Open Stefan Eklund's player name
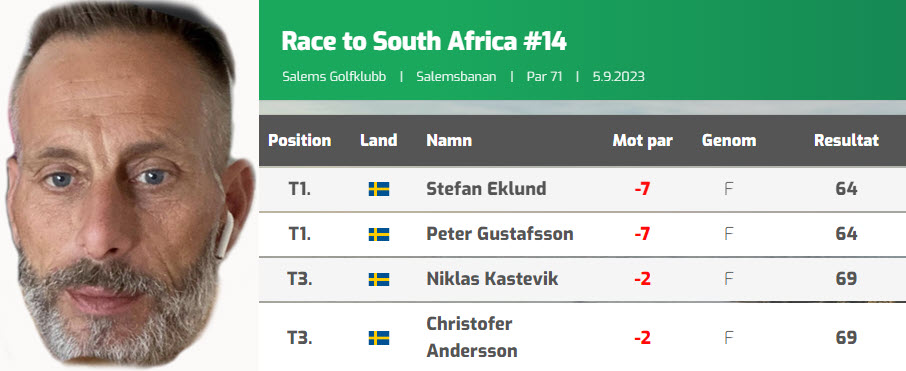This screenshot has height=371, width=906. pyautogui.click(x=486, y=188)
